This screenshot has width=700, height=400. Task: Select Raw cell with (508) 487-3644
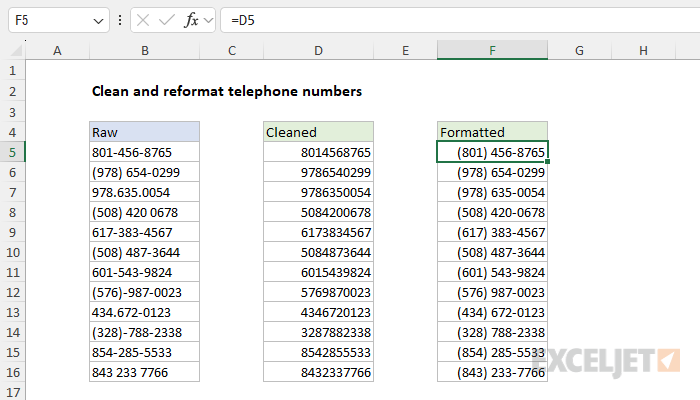coord(145,252)
